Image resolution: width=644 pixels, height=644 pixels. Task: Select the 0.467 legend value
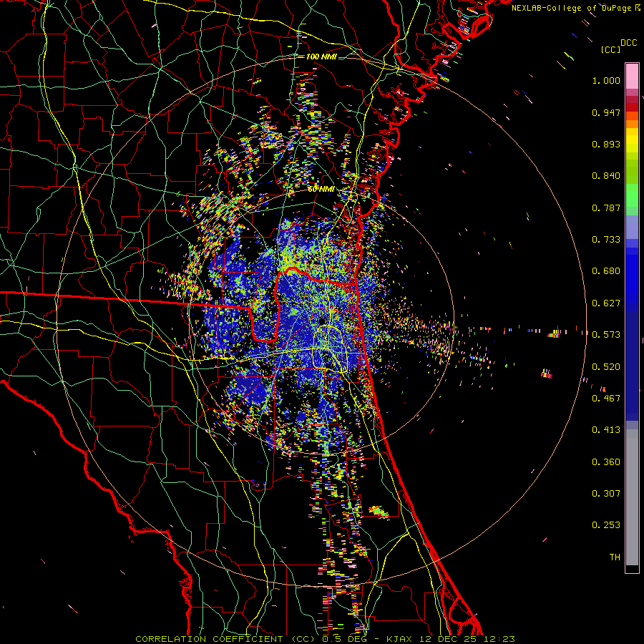tap(606, 399)
